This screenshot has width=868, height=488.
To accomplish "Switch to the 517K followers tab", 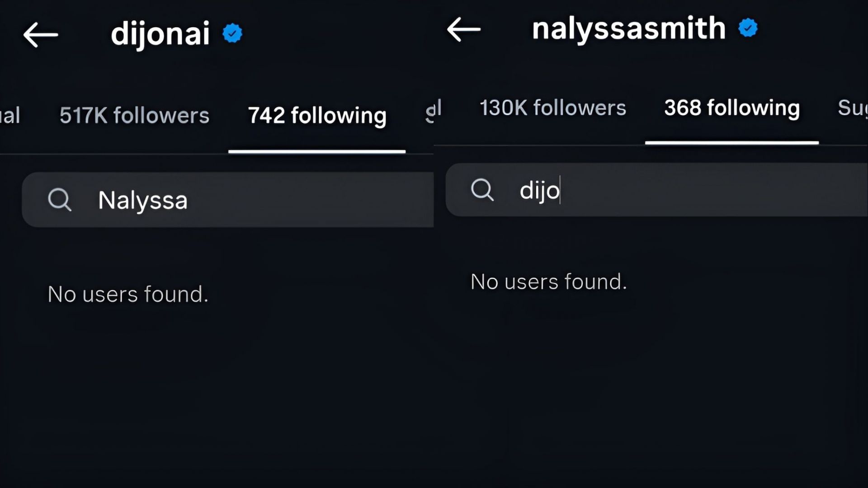I will 134,116.
